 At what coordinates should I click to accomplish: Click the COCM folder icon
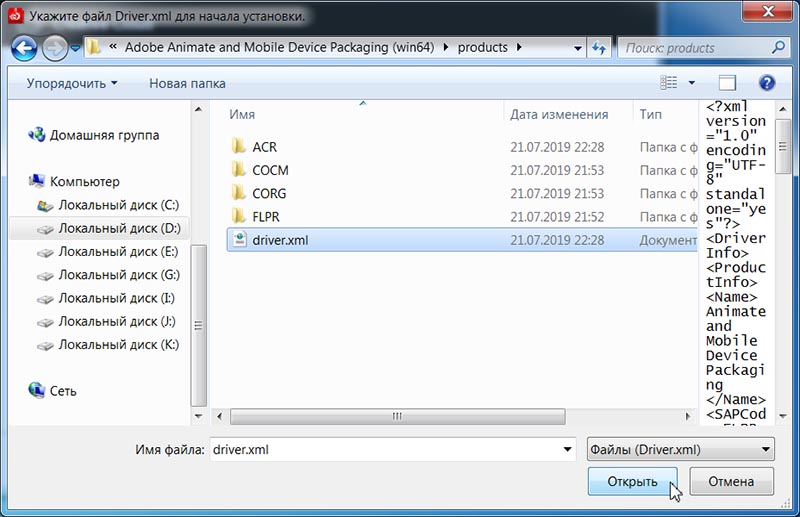[x=238, y=169]
